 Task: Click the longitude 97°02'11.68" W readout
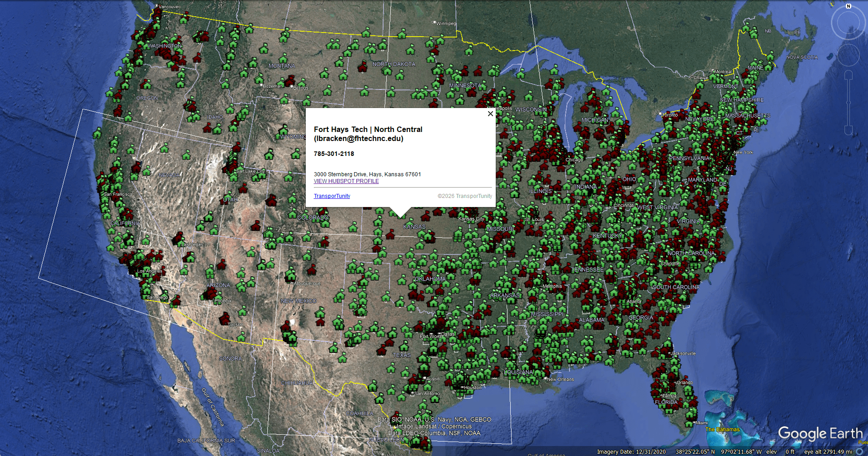tap(741, 451)
